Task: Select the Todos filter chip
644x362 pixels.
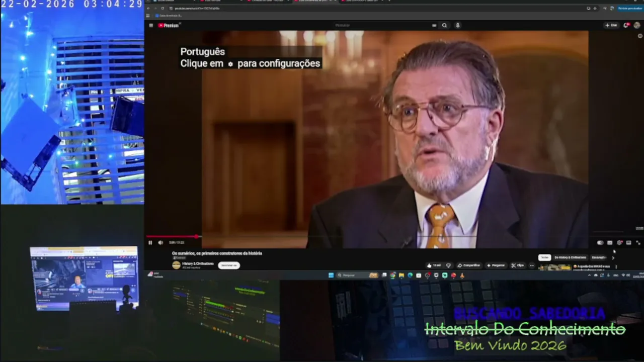Action: (544, 257)
